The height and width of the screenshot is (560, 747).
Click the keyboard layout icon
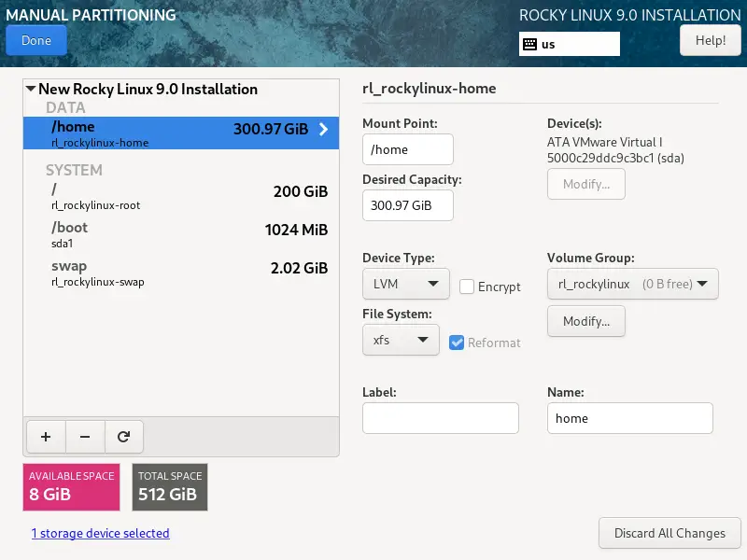point(529,44)
